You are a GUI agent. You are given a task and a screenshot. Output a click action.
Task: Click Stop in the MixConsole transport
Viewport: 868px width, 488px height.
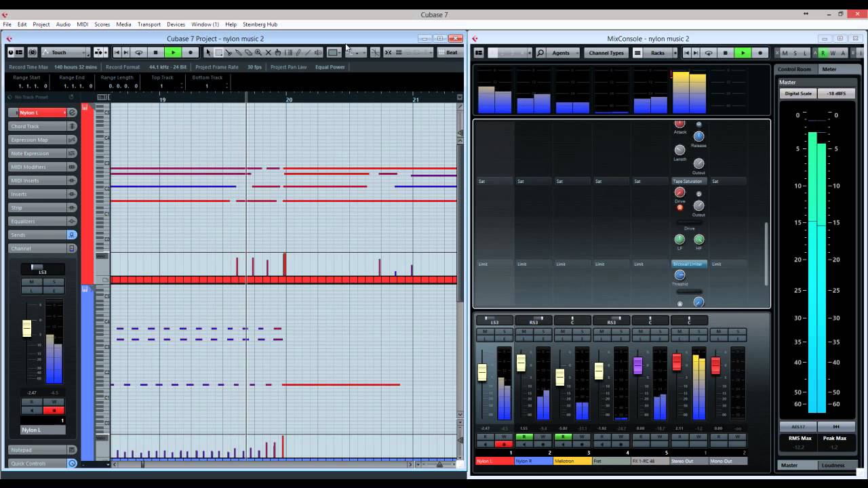(725, 52)
